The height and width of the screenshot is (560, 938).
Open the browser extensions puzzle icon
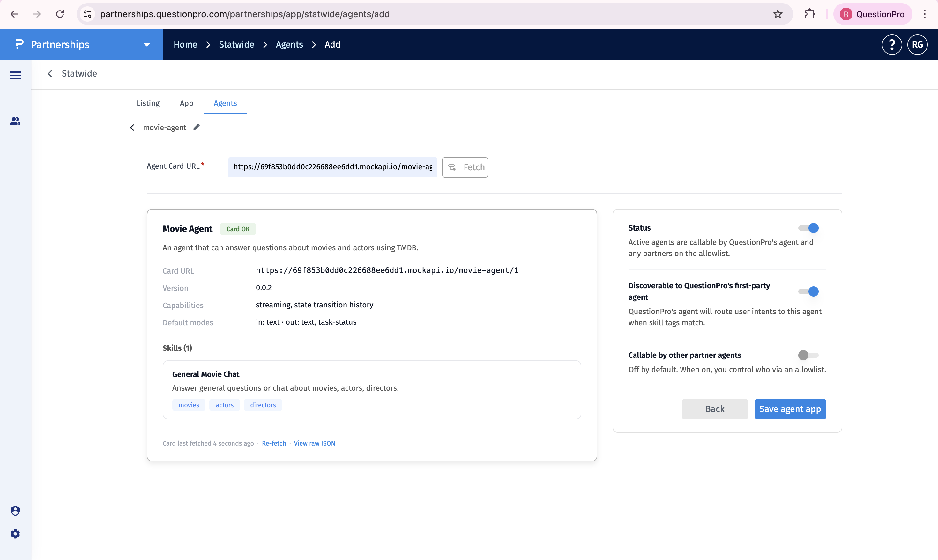(810, 14)
